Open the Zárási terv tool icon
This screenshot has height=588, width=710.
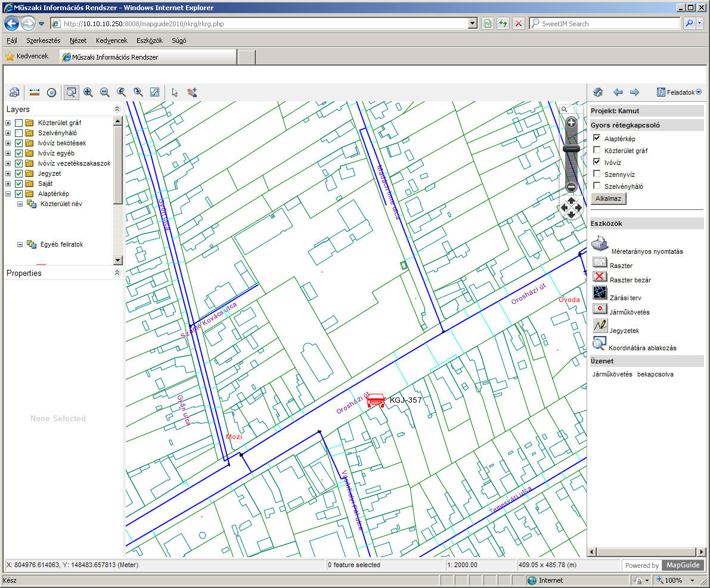[600, 293]
